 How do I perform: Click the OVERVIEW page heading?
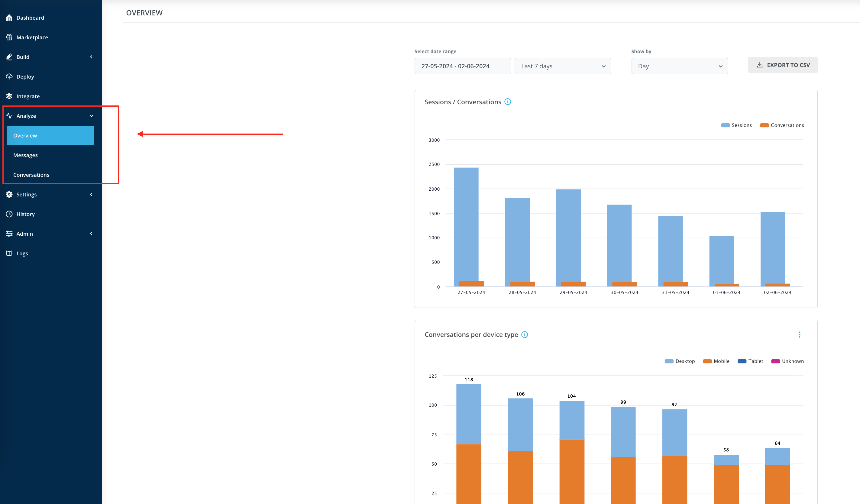(144, 13)
